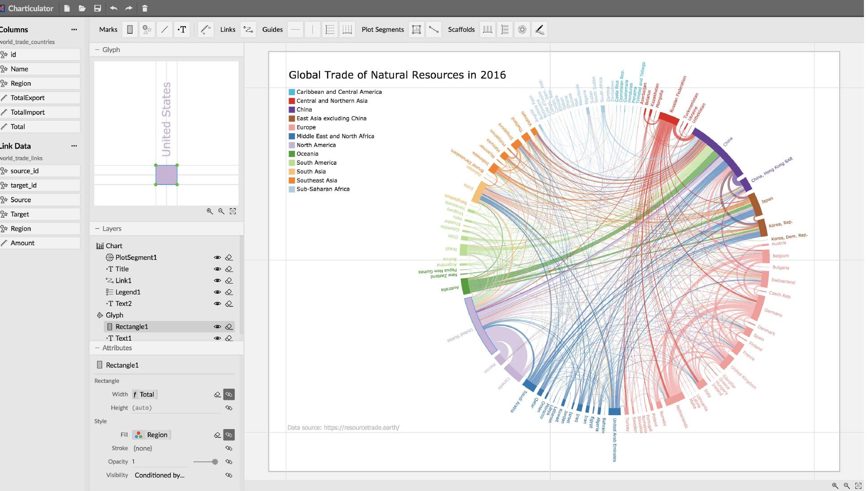Hide the PlotSegment1 layer
Image resolution: width=868 pixels, height=491 pixels.
(217, 258)
